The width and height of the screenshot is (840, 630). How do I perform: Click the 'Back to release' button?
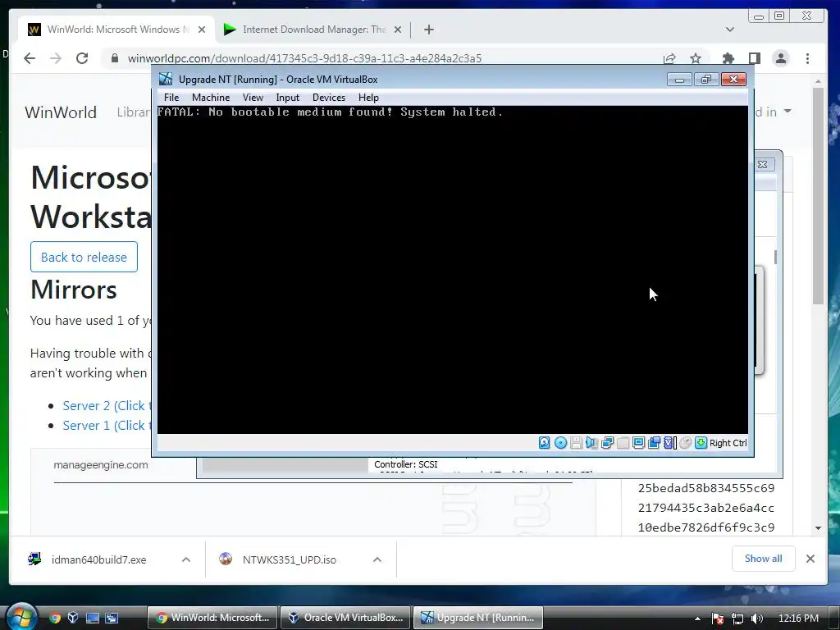pyautogui.click(x=84, y=257)
